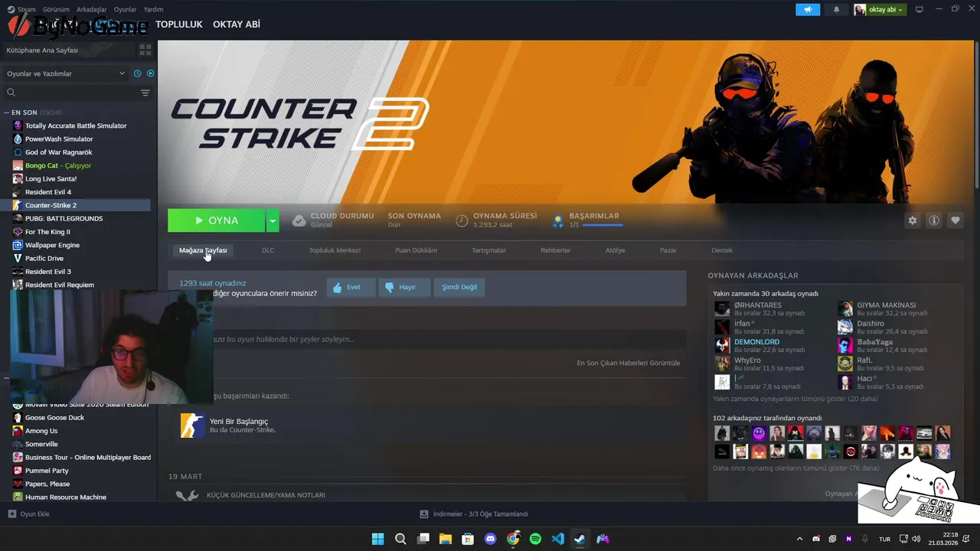
Task: Click the main page vertical scrollbar
Action: (975, 115)
